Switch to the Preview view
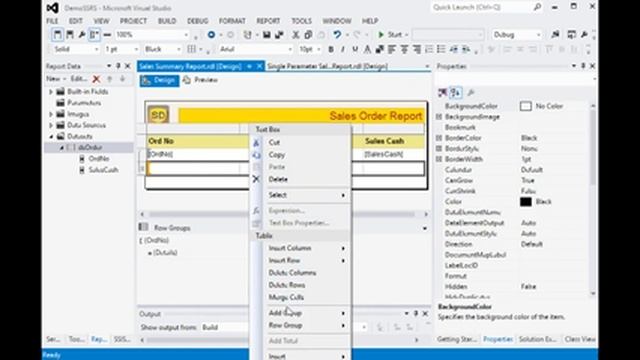Screen dimensions: 640x360 tap(200, 80)
